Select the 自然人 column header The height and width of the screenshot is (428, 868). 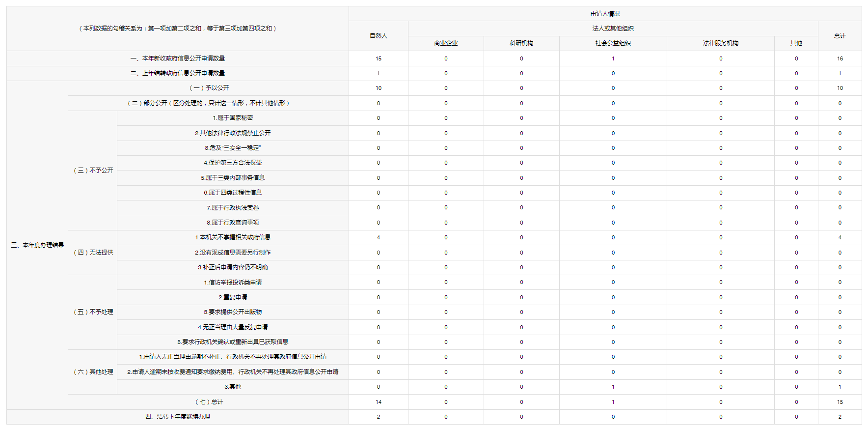coord(378,36)
